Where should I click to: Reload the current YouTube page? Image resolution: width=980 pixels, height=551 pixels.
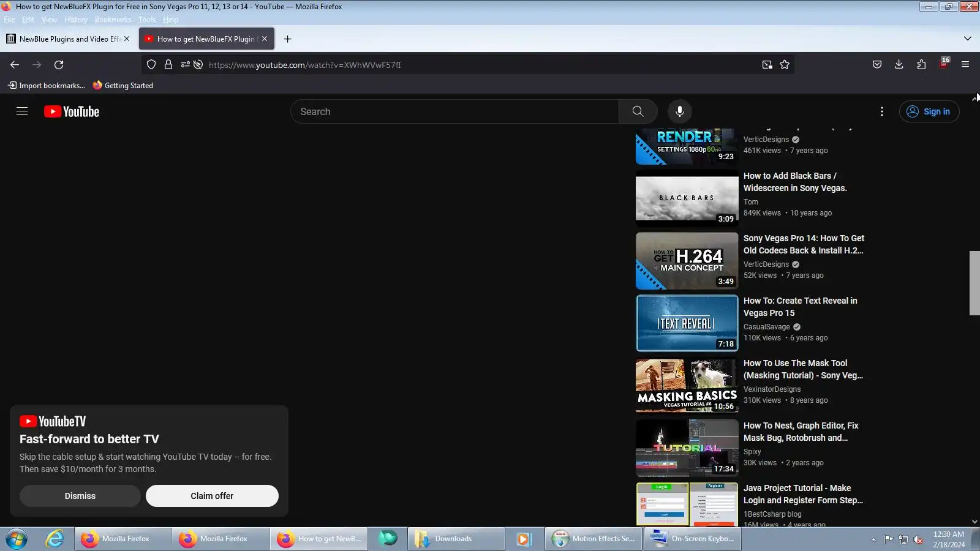[59, 65]
